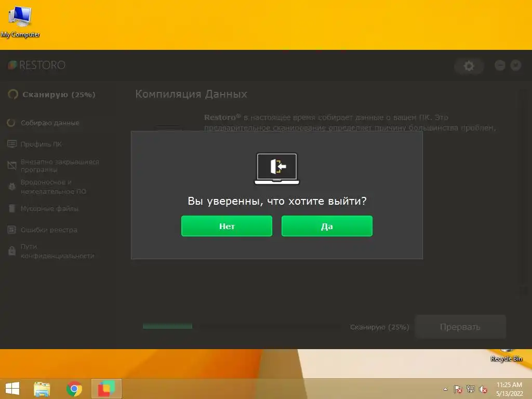Select Профиль ПК sidebar item
This screenshot has width=532, height=399.
coord(35,144)
